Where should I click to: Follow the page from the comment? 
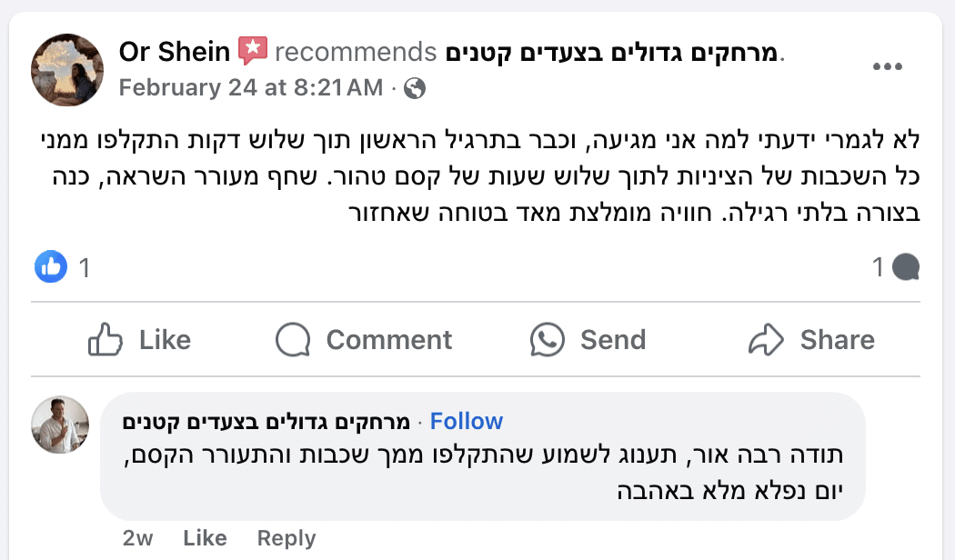coord(467,421)
